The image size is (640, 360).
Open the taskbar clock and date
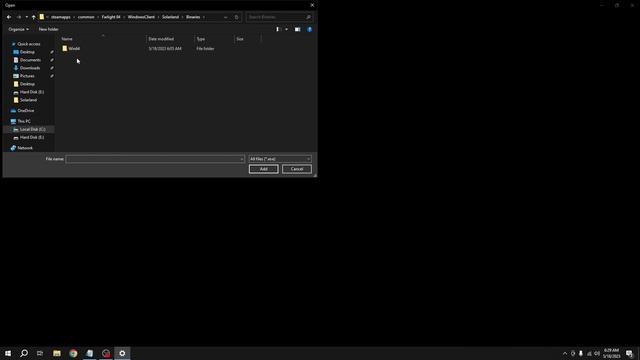coord(611,353)
